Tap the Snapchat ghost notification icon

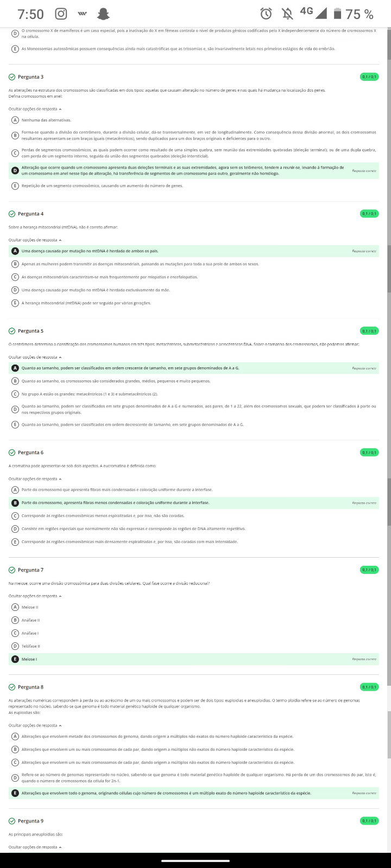click(x=103, y=14)
